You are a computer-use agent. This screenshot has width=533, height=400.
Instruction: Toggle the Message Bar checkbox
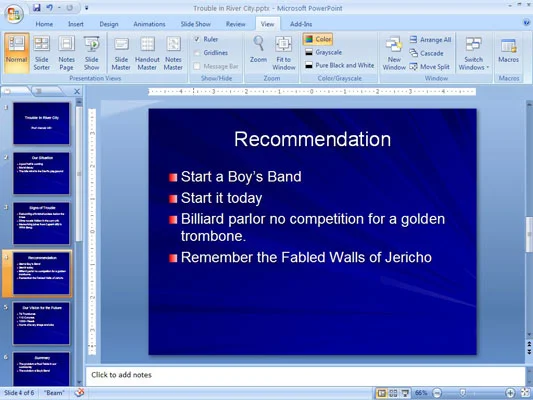197,66
